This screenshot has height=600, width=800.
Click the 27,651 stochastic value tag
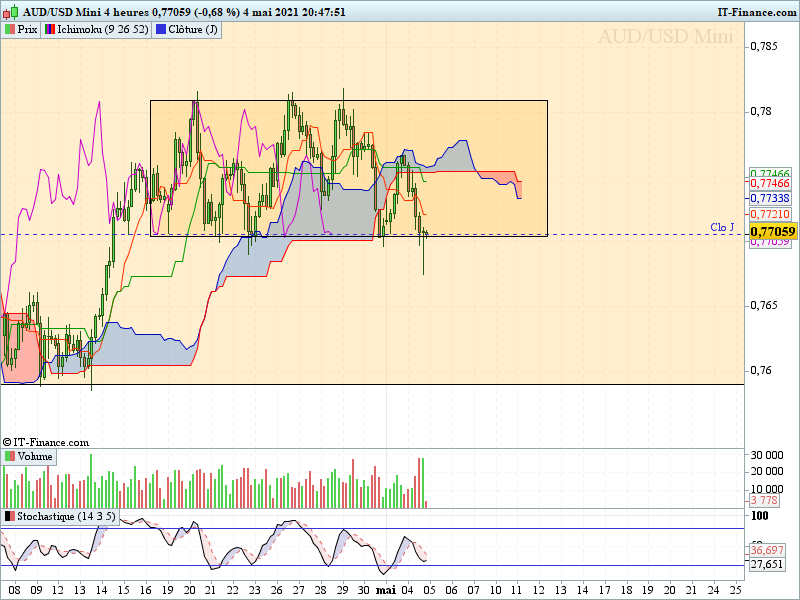pyautogui.click(x=767, y=564)
